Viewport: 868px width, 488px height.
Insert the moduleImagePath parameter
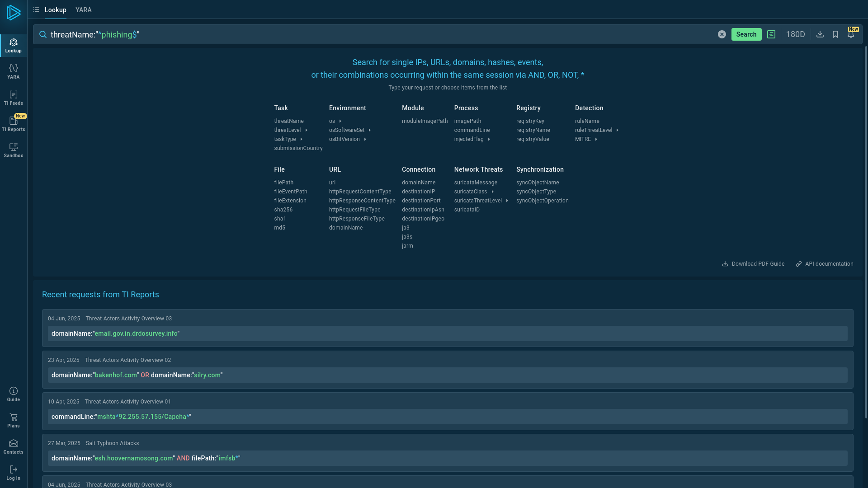425,121
